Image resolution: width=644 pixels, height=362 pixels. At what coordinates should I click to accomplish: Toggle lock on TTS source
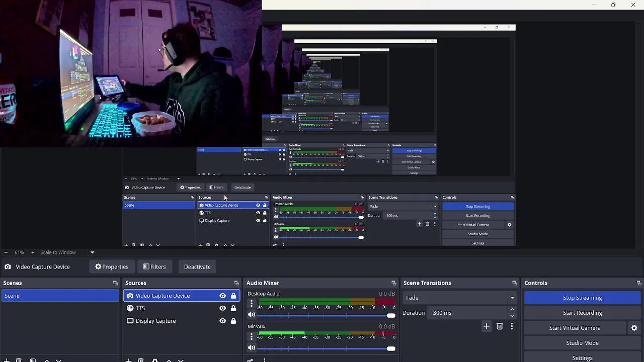233,308
